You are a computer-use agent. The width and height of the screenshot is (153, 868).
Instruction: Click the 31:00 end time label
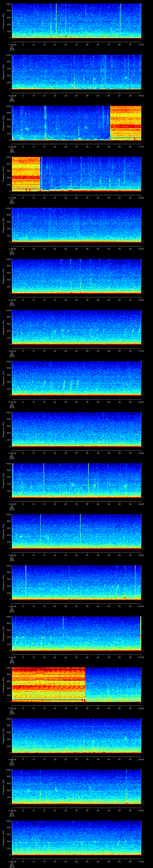(141, 861)
